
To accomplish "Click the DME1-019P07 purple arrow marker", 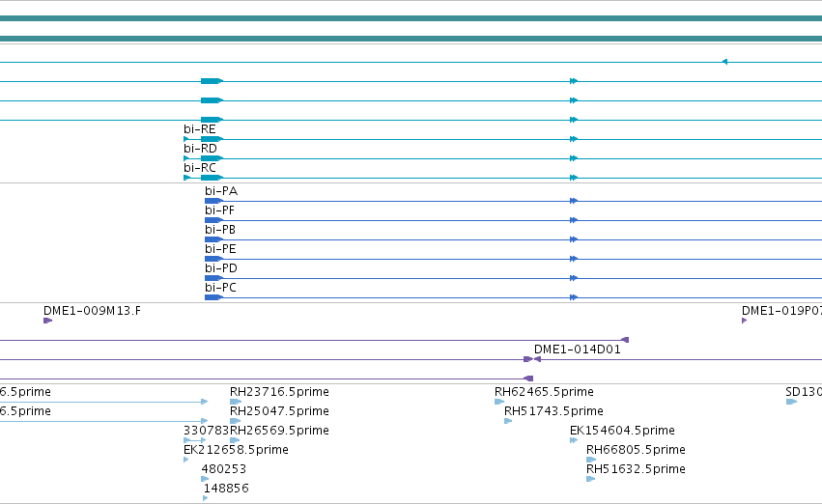I will (x=745, y=321).
